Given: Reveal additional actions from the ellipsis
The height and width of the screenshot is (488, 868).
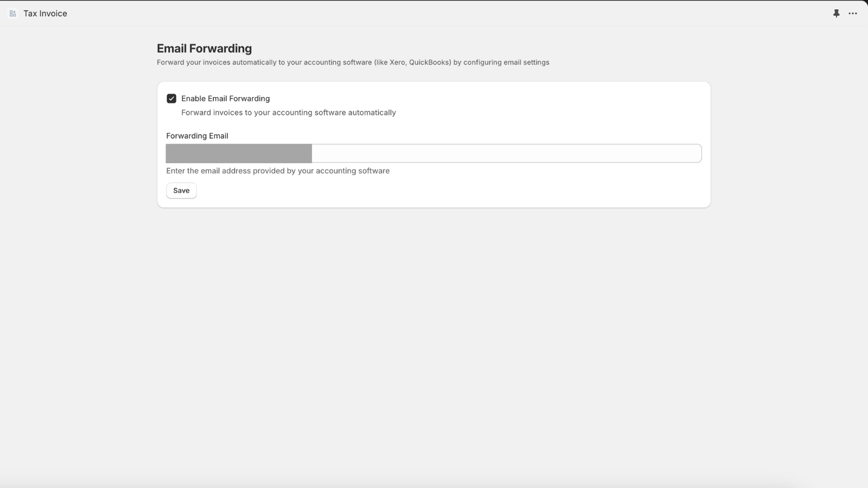Looking at the screenshot, I should click(853, 13).
